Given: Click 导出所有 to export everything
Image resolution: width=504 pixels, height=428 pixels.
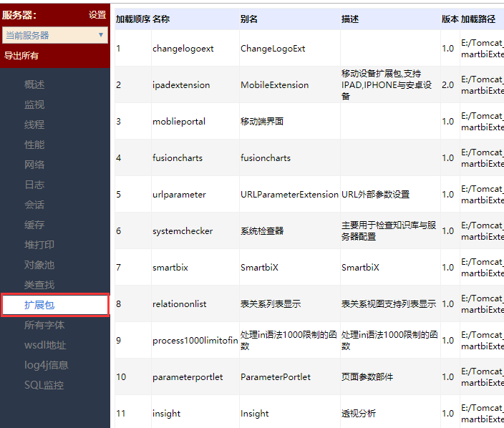Looking at the screenshot, I should 21,56.
